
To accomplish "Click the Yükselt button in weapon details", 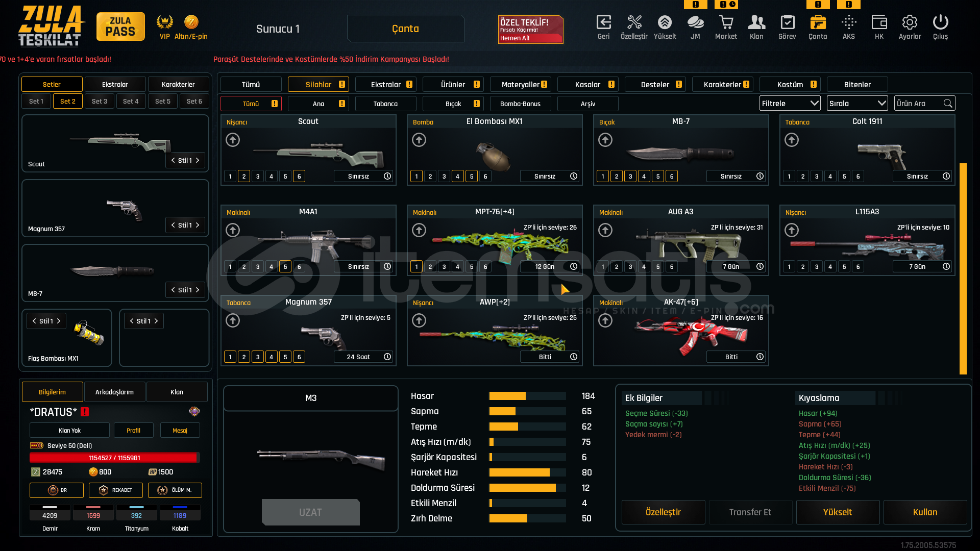I will click(838, 512).
